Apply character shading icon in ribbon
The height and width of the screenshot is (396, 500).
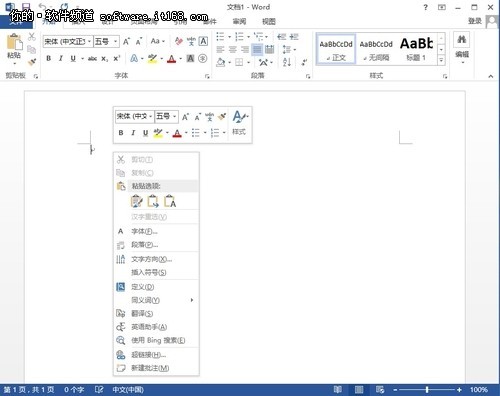(x=190, y=59)
